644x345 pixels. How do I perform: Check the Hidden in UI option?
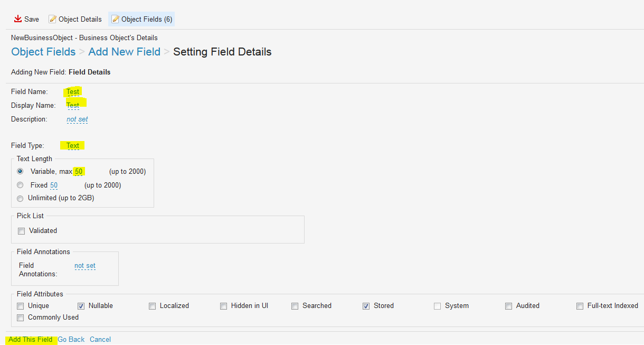224,306
